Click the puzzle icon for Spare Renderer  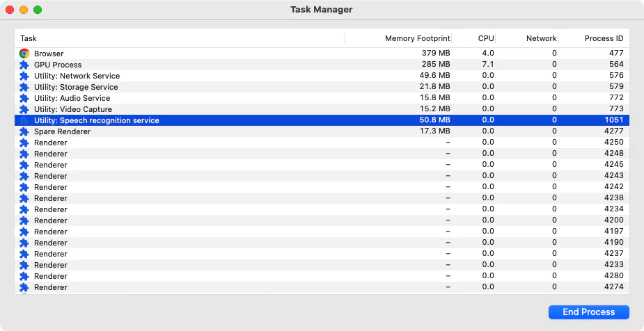tap(24, 131)
